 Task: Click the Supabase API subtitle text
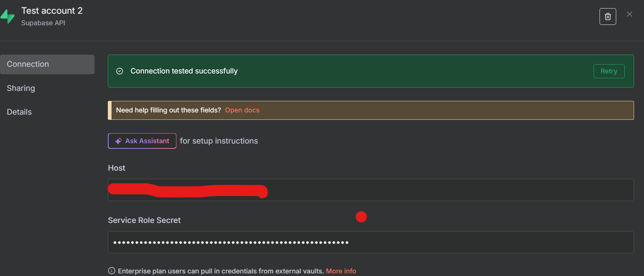click(x=43, y=23)
